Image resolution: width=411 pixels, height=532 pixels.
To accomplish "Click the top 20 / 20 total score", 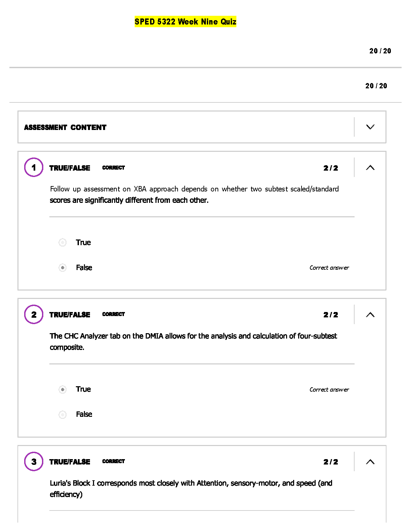I will click(380, 51).
